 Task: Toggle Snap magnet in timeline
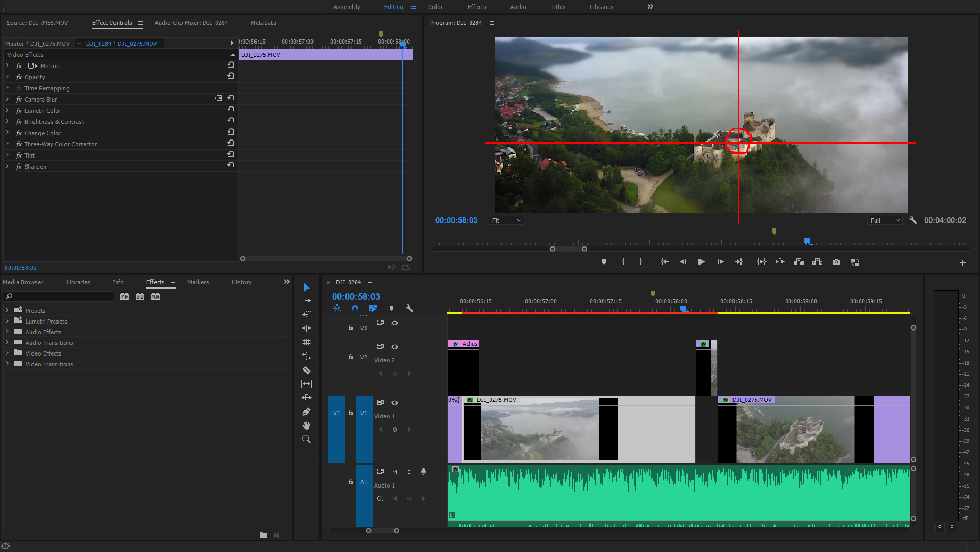[355, 308]
